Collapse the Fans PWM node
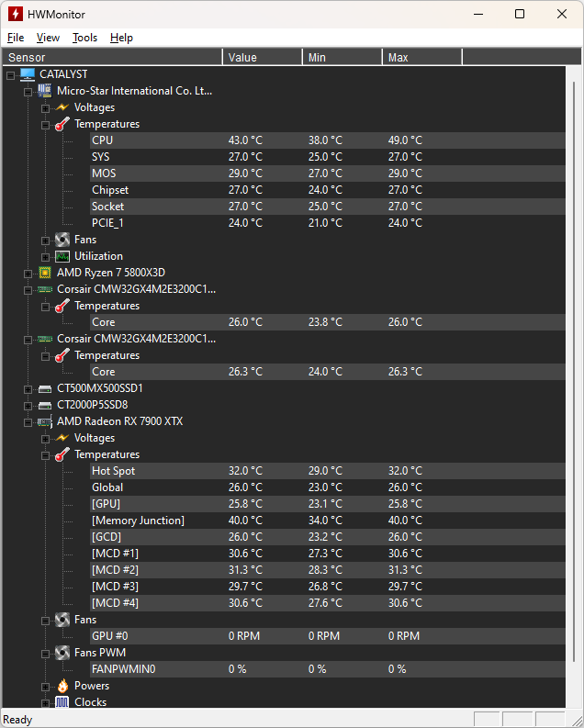584x728 pixels. pyautogui.click(x=46, y=654)
